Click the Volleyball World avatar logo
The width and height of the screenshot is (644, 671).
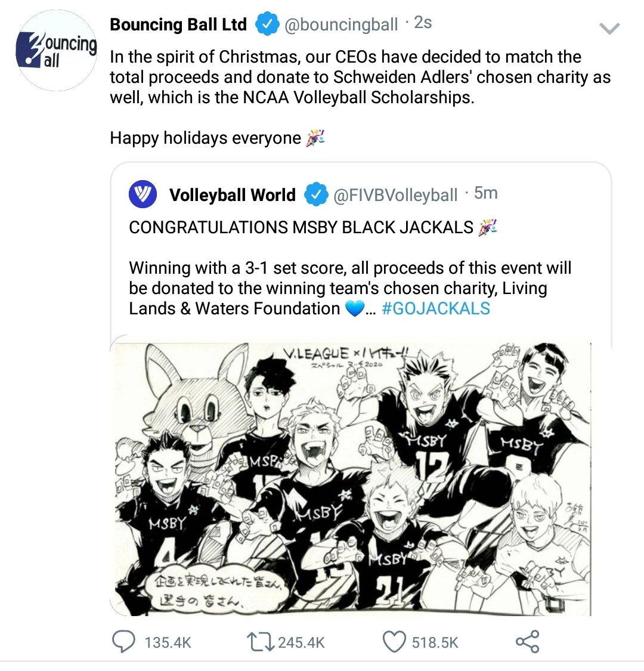[x=143, y=194]
